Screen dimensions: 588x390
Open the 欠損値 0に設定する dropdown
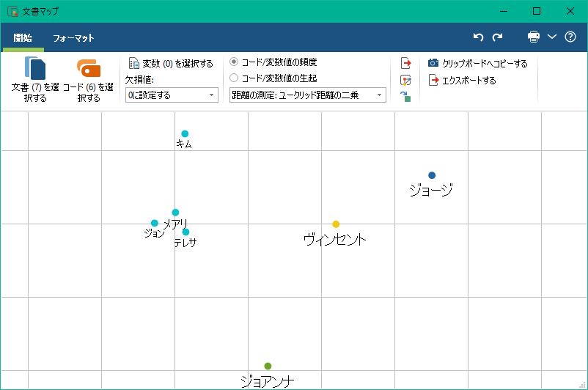tap(172, 95)
